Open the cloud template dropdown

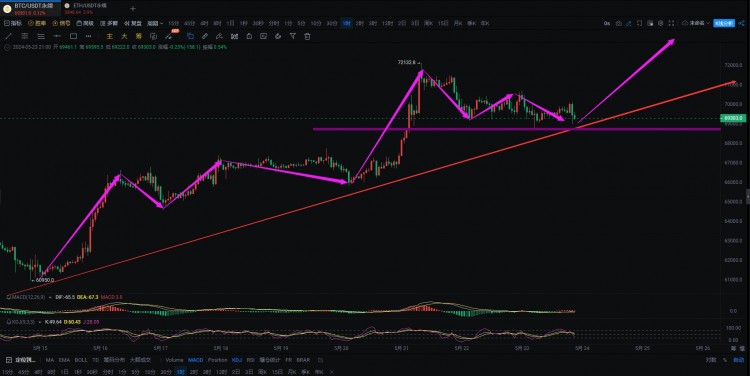[x=695, y=23]
